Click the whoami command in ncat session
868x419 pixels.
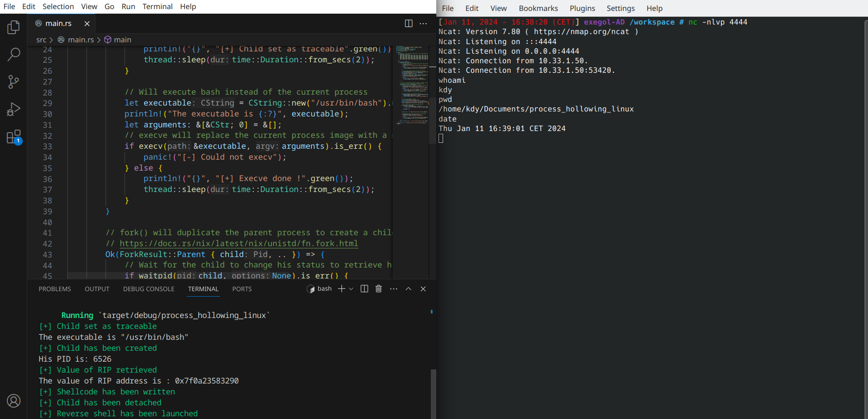(x=452, y=80)
